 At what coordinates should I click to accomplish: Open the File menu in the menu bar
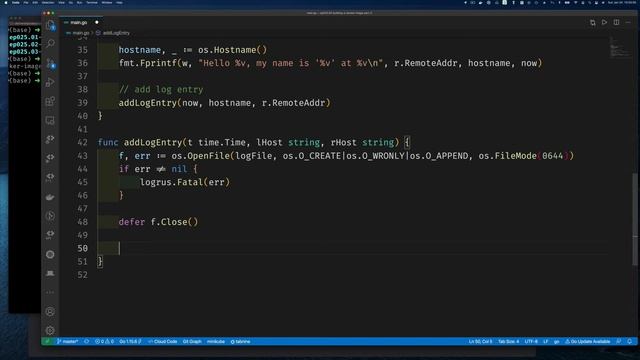26,2
